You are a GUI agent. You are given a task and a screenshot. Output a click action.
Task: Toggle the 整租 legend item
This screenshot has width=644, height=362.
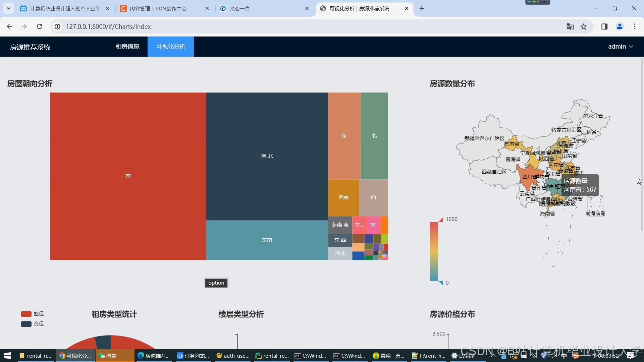coord(32,314)
